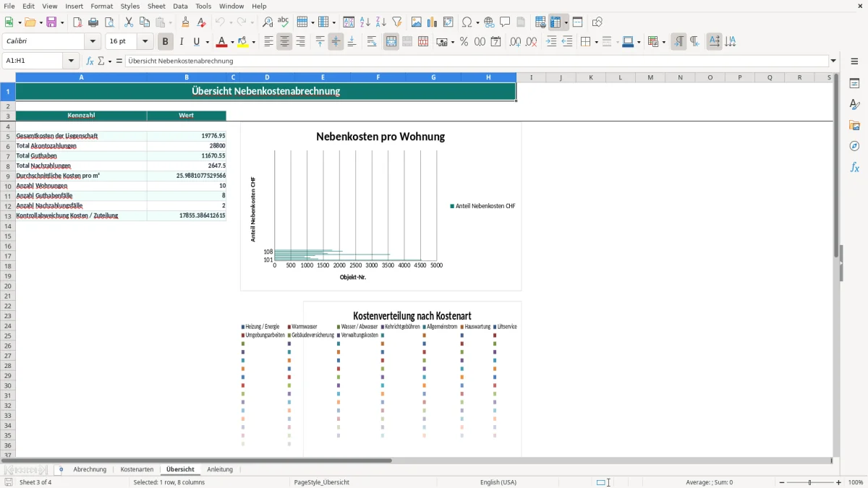Open Find & Replace
This screenshot has width=868, height=488.
(268, 22)
